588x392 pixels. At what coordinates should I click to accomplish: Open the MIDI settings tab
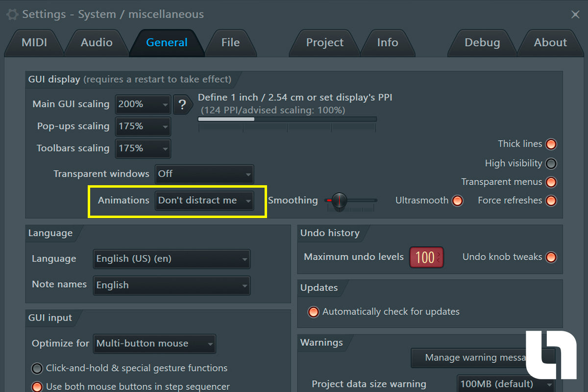34,43
